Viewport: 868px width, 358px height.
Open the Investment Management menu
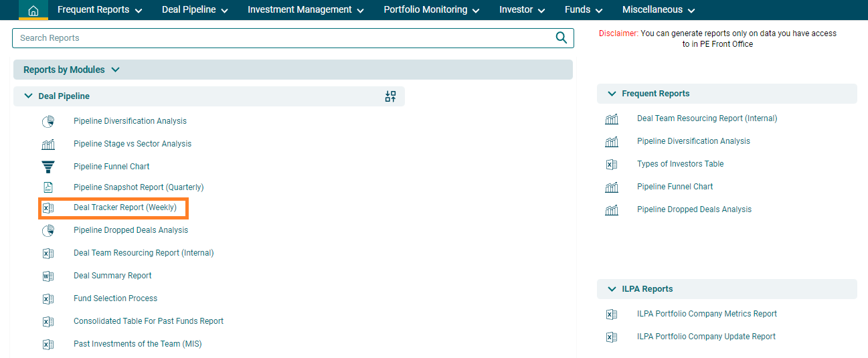click(305, 10)
